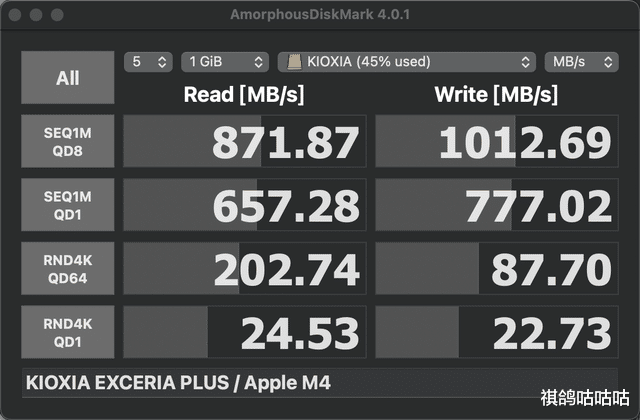This screenshot has width=640, height=420.
Task: Open the MB/s unit dropdown
Action: click(x=582, y=62)
